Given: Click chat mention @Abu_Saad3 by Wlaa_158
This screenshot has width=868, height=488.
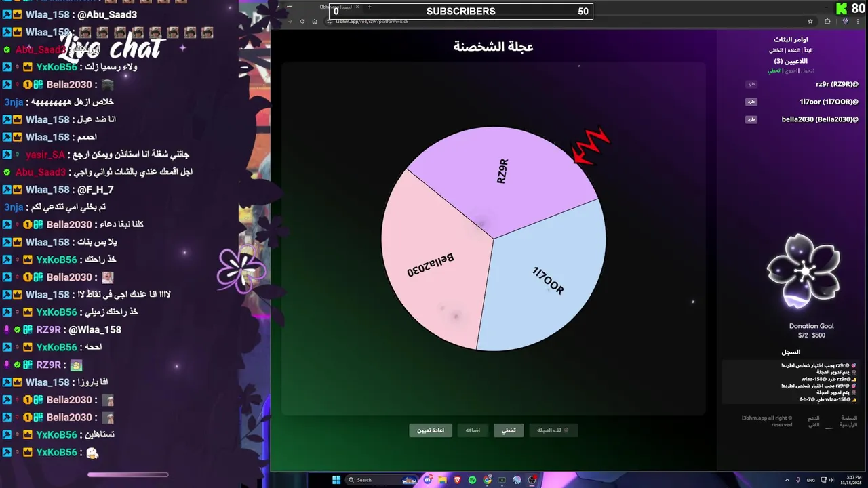Looking at the screenshot, I should click(107, 14).
